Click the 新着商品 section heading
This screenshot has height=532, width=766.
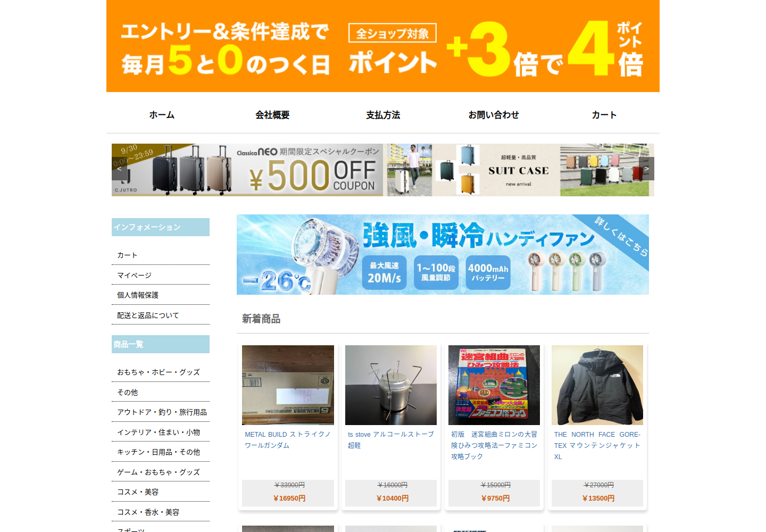click(x=261, y=319)
